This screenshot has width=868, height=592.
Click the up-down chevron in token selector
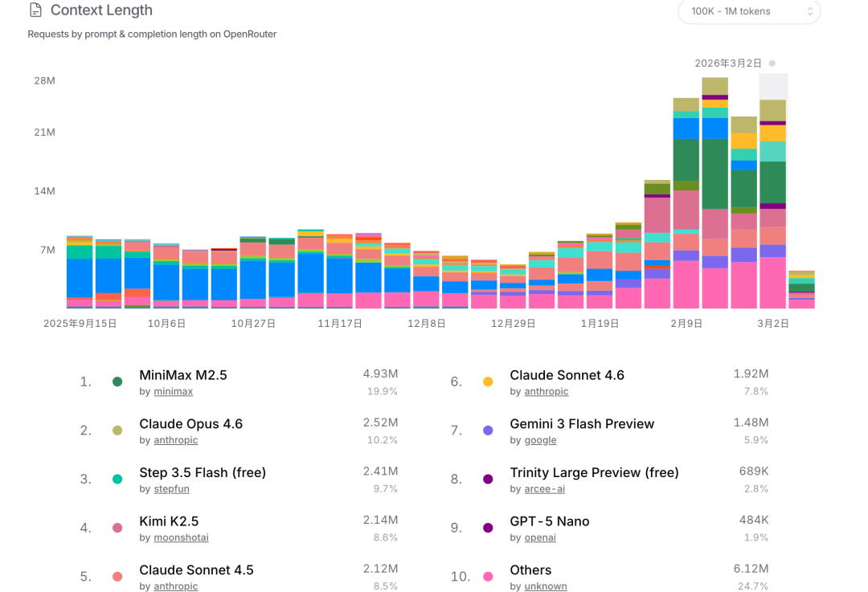pos(809,11)
